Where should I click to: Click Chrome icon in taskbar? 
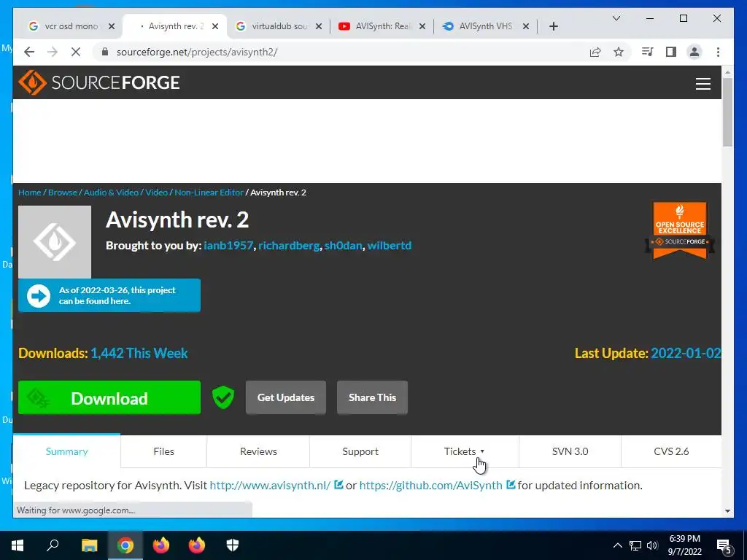[125, 545]
